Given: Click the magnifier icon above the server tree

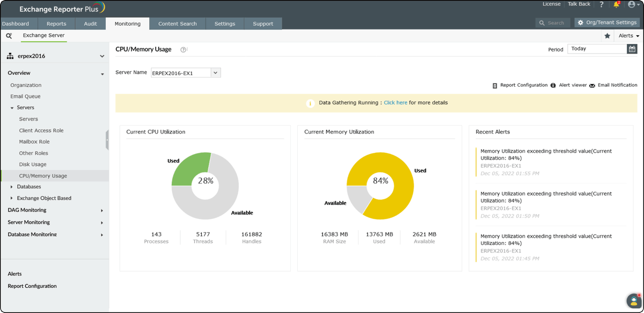Looking at the screenshot, I should coord(9,35).
